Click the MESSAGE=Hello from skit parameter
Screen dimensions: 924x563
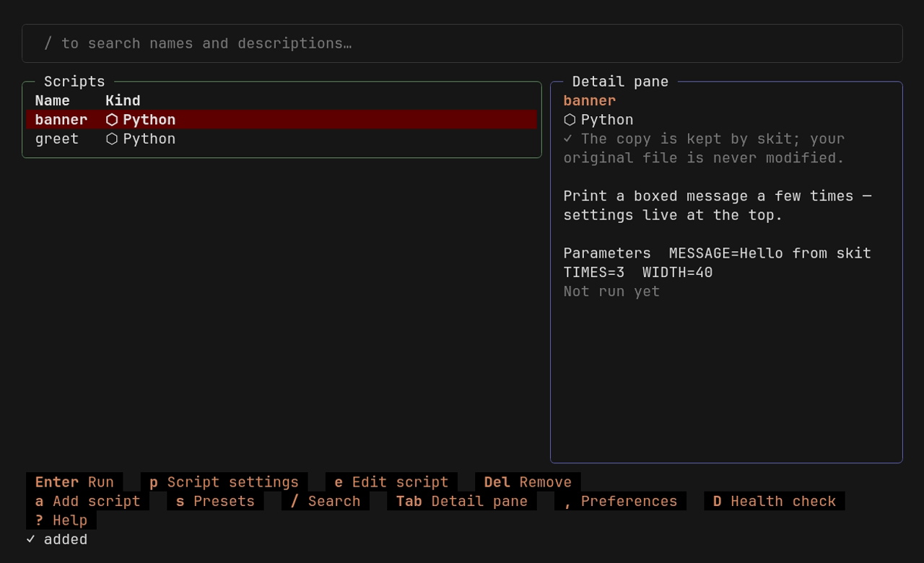tap(770, 253)
